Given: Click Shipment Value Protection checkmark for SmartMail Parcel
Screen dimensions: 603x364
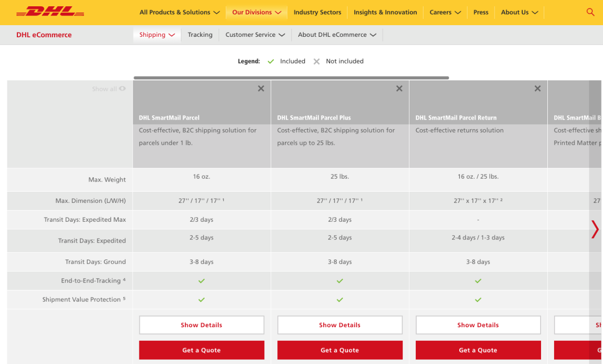Looking at the screenshot, I should point(201,300).
